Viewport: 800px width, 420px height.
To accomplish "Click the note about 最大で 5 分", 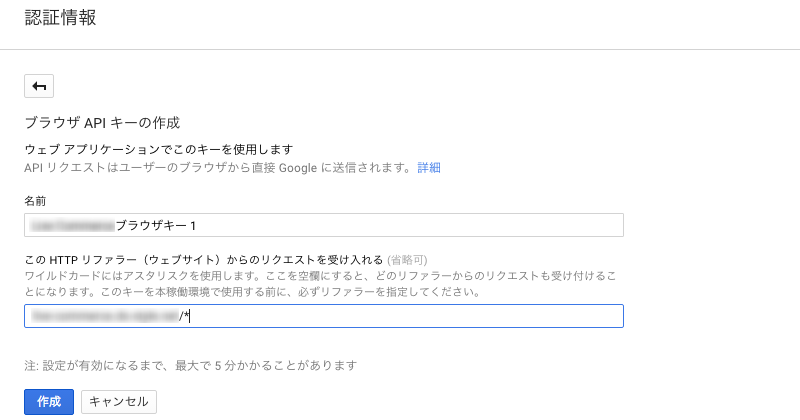I will tap(190, 365).
